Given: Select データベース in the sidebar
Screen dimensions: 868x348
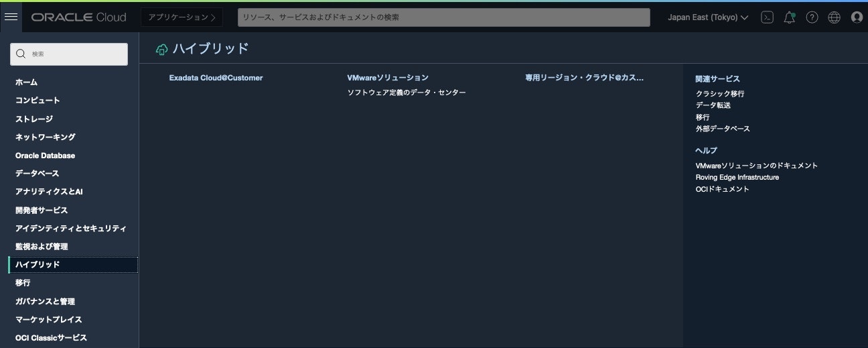Looking at the screenshot, I should pyautogui.click(x=38, y=174).
